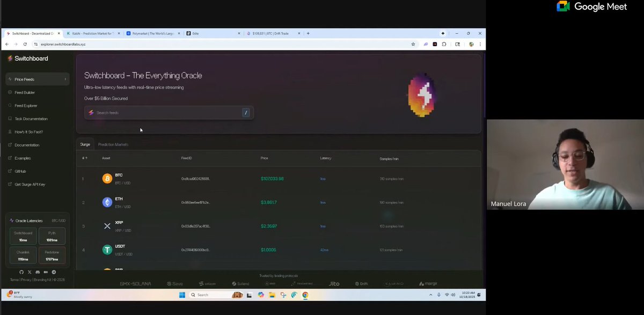Click the XRP price $2.3687

[x=269, y=226]
